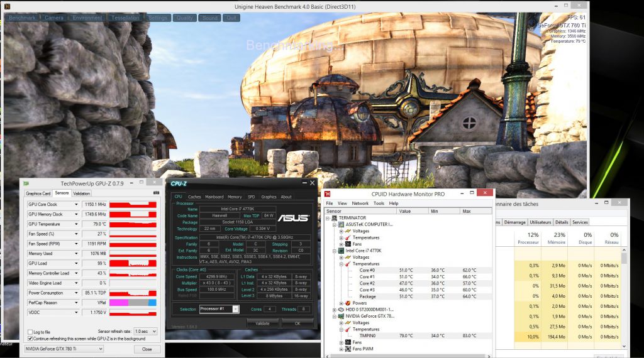This screenshot has width=644, height=358.
Task: Open the PerfCap Reason sensor dropdown
Action: click(x=76, y=303)
